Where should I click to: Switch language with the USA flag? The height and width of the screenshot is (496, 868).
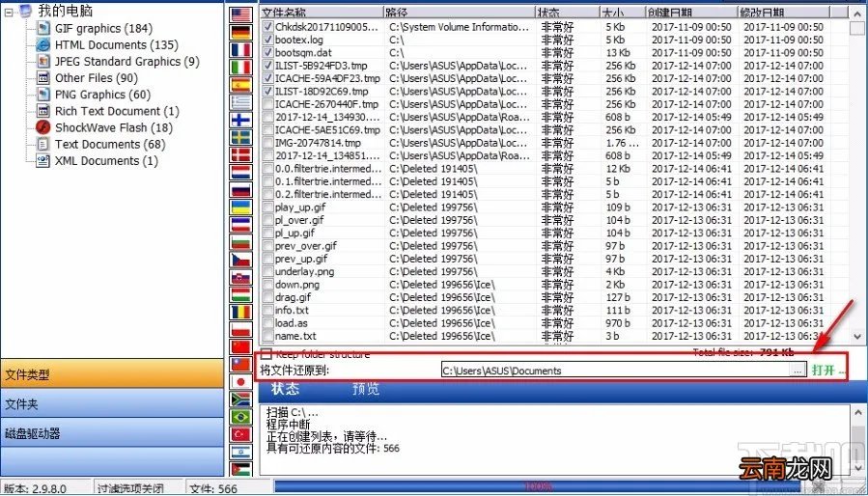click(241, 14)
